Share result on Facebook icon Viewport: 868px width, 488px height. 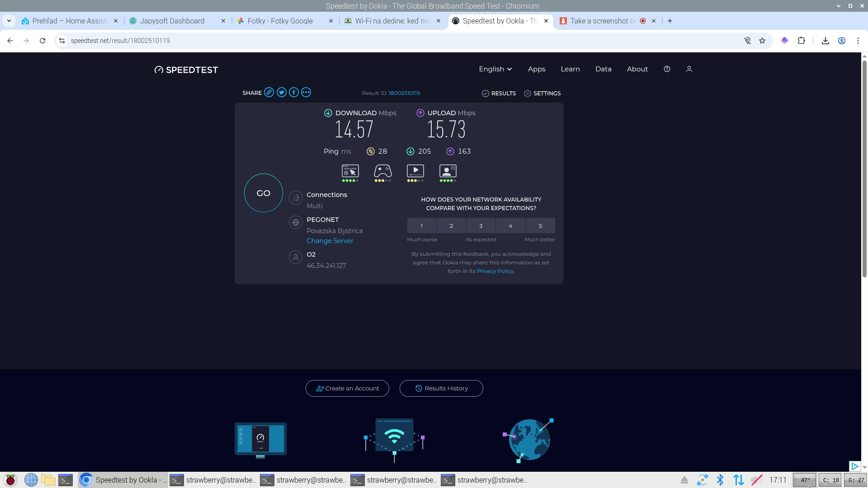click(x=294, y=93)
